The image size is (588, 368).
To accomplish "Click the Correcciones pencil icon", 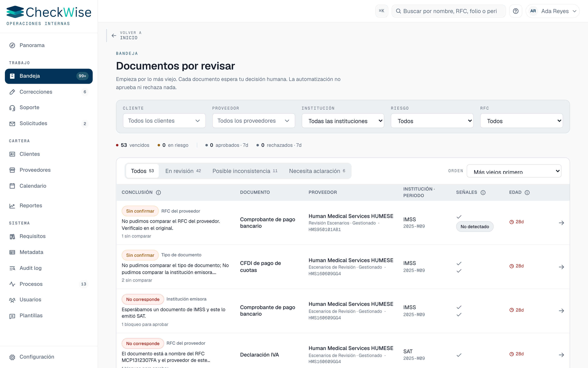I will point(12,92).
